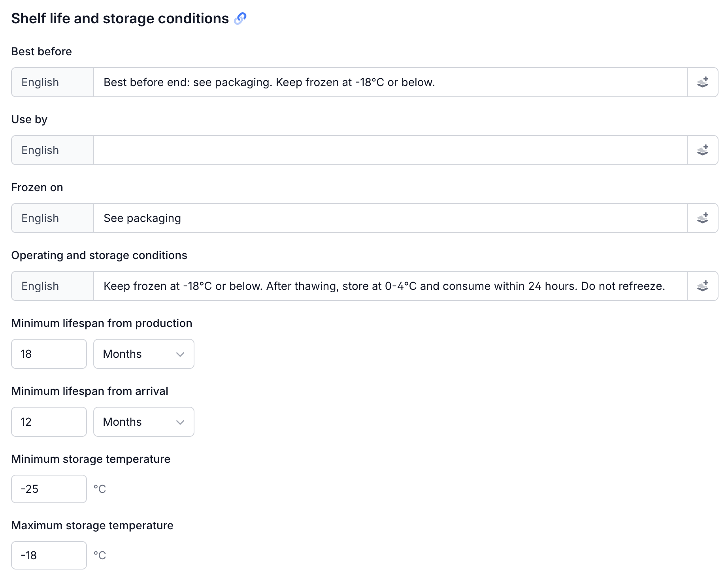Select the English language tab on Best before
728x579 pixels.
[x=52, y=82]
